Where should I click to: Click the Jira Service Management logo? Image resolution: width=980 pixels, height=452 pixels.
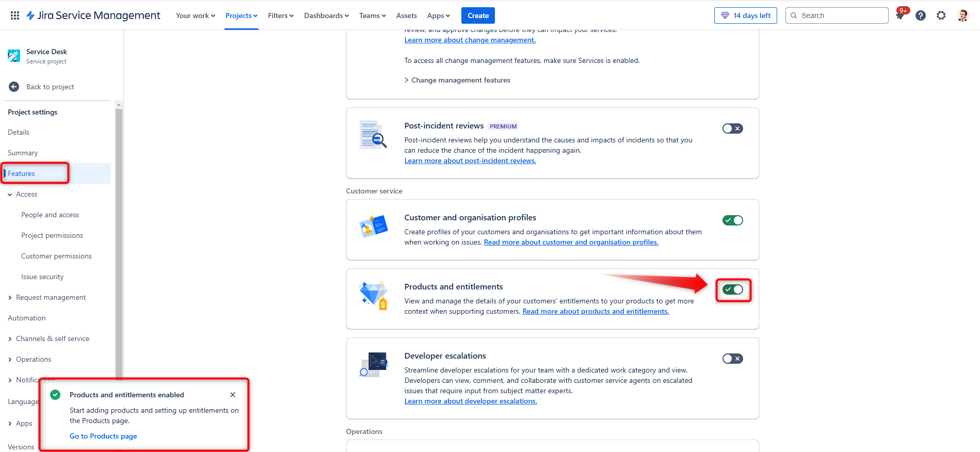93,15
